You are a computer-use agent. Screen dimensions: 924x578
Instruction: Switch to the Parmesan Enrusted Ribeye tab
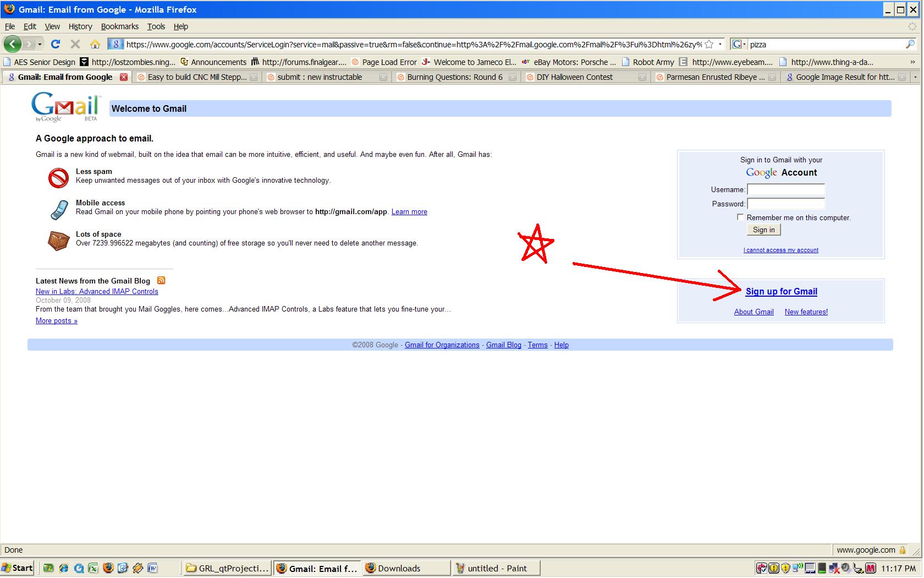point(716,77)
